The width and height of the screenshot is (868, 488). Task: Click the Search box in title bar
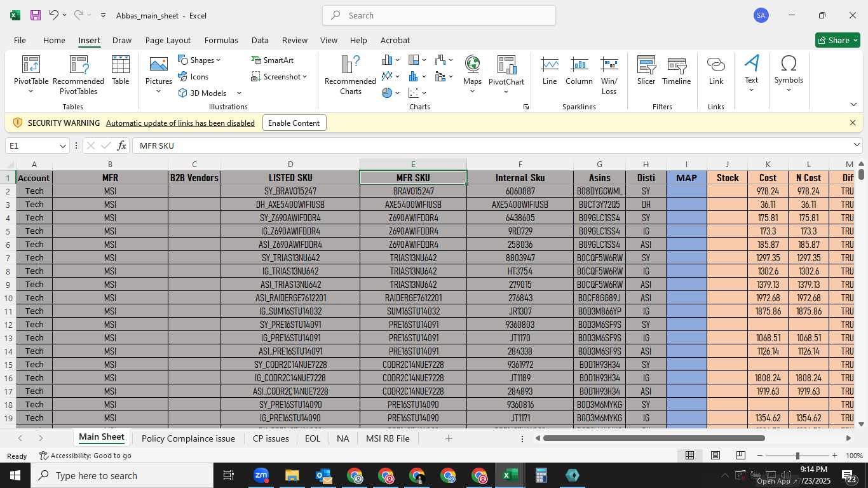pos(439,15)
